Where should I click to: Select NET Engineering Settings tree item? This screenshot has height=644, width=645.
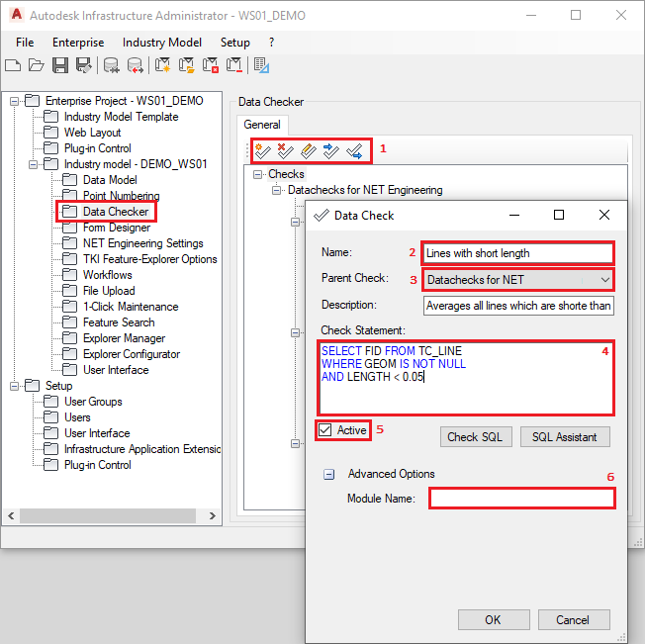143,243
